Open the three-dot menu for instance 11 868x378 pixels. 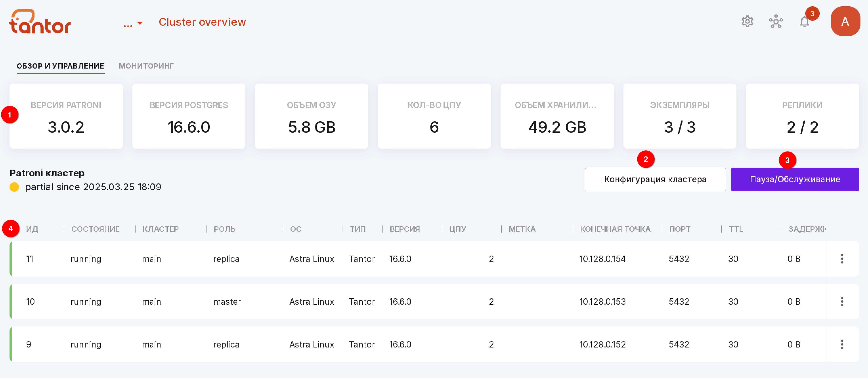pos(842,259)
